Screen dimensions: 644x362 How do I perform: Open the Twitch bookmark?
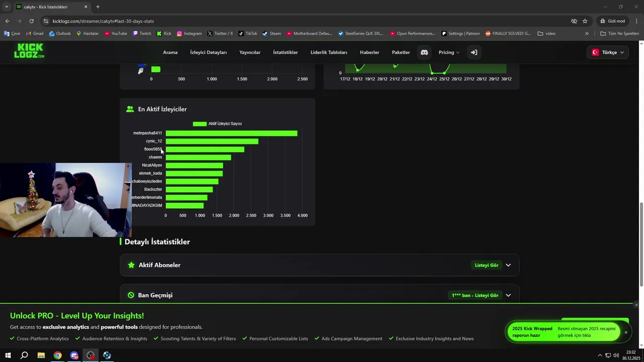pos(142,34)
